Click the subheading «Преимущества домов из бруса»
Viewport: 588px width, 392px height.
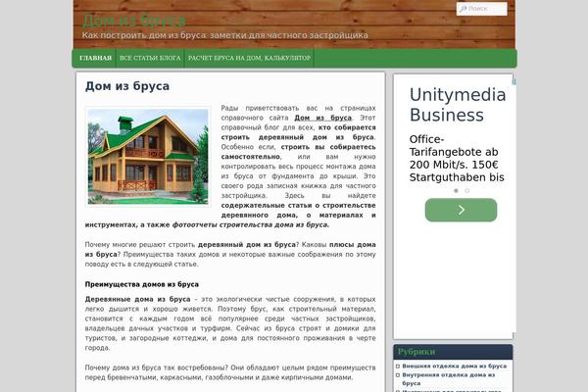point(142,284)
